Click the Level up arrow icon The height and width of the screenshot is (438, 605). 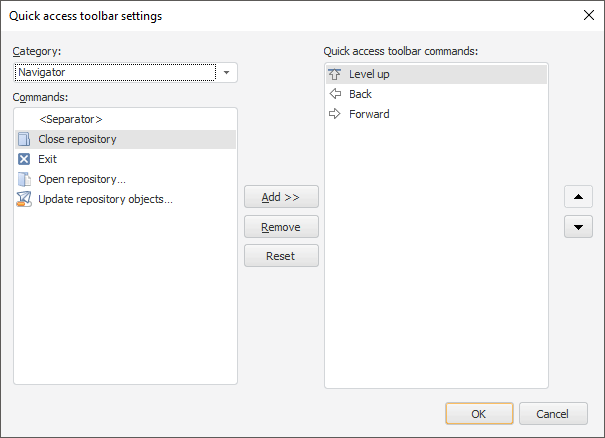pos(335,74)
